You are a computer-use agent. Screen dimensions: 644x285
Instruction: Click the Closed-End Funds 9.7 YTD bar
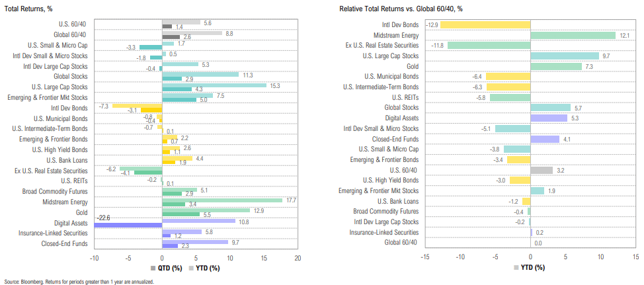(196, 242)
